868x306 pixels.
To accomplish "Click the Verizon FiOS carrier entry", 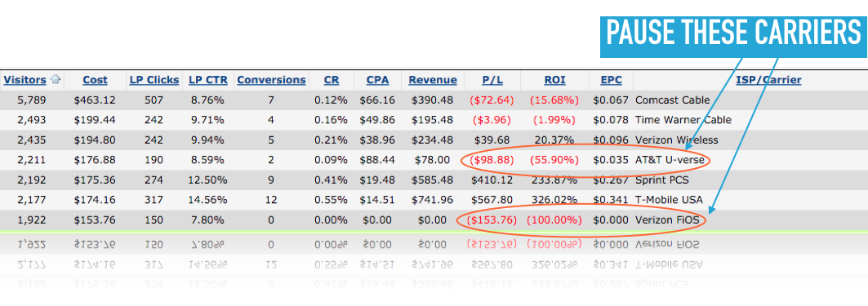I will point(670,220).
